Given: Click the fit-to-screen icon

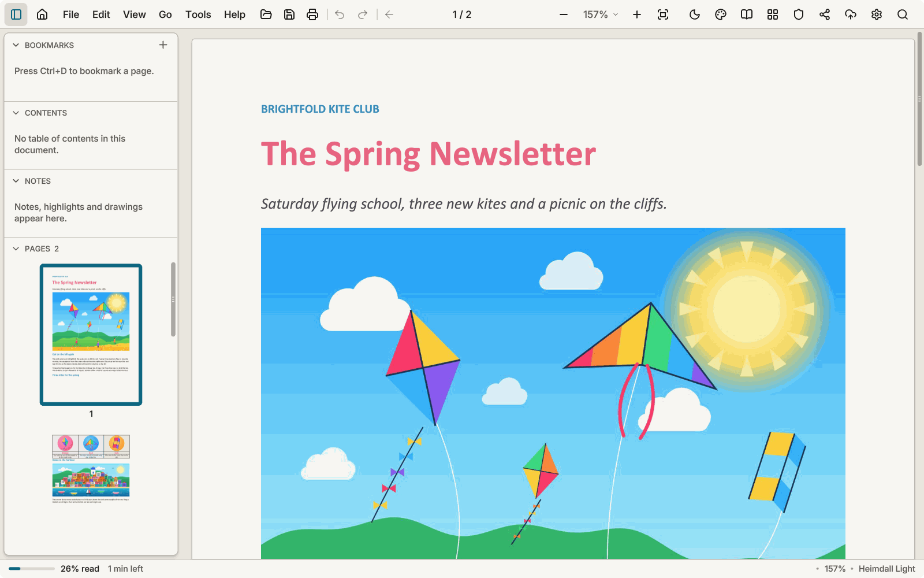Looking at the screenshot, I should click(x=663, y=14).
